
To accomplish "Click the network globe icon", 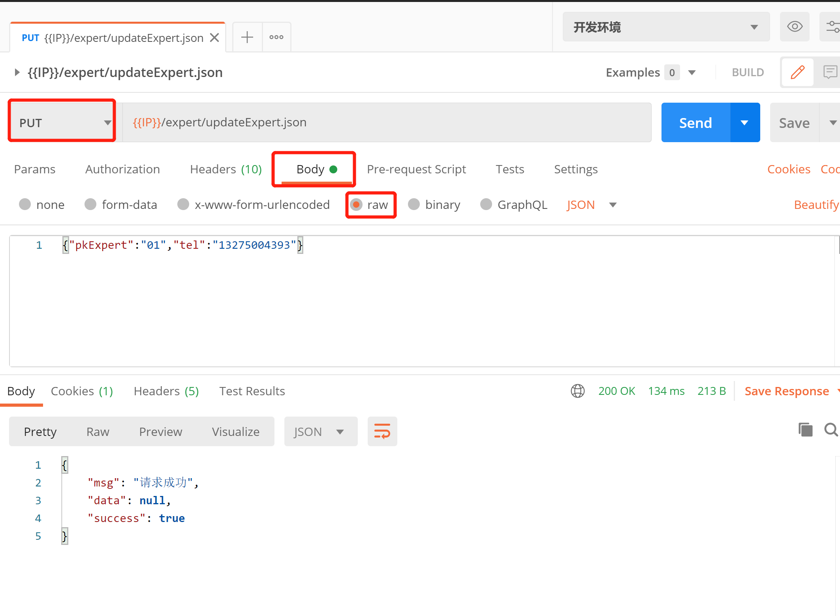I will pos(577,391).
